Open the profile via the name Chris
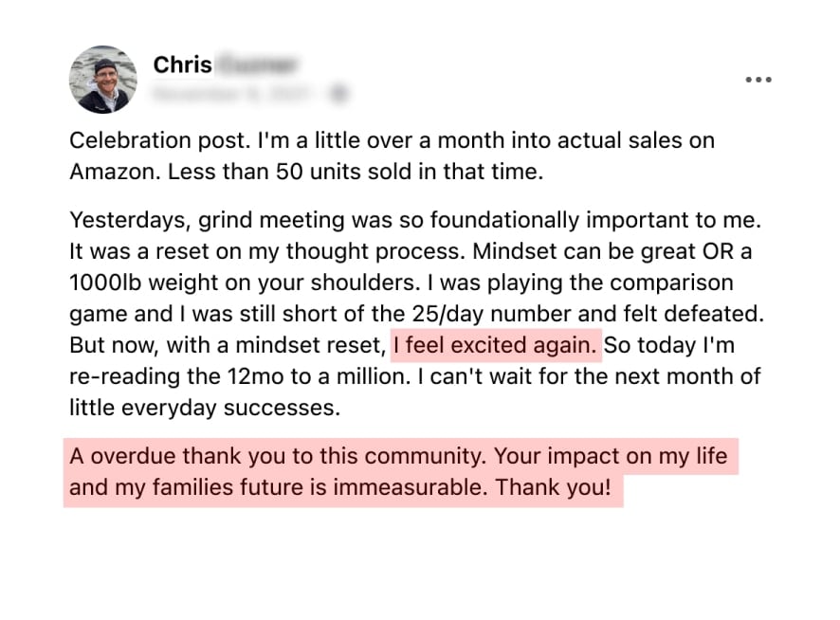This screenshot has width=840, height=620. (182, 64)
